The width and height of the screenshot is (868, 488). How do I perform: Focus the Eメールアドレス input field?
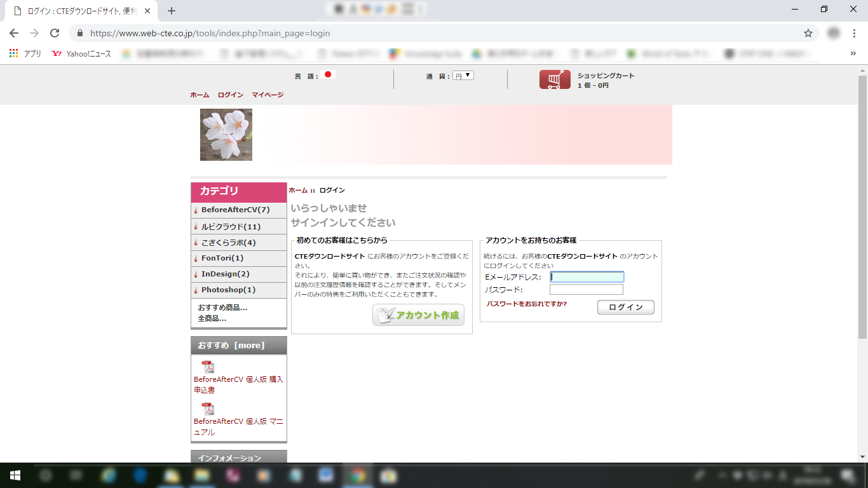pos(587,277)
